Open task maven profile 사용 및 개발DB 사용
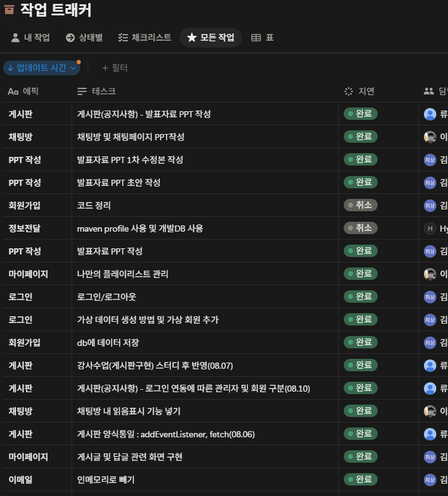Image resolution: width=448 pixels, height=496 pixels. coord(140,229)
